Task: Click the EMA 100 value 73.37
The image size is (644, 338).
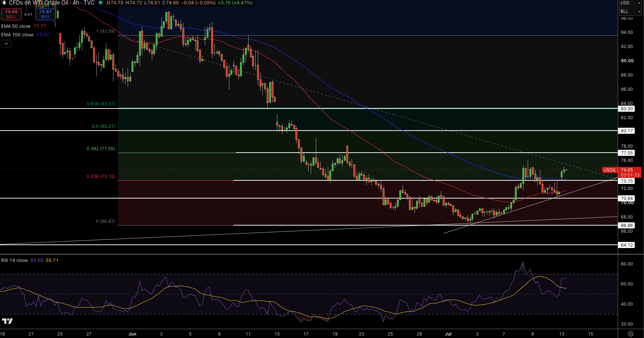Action: (x=43, y=35)
